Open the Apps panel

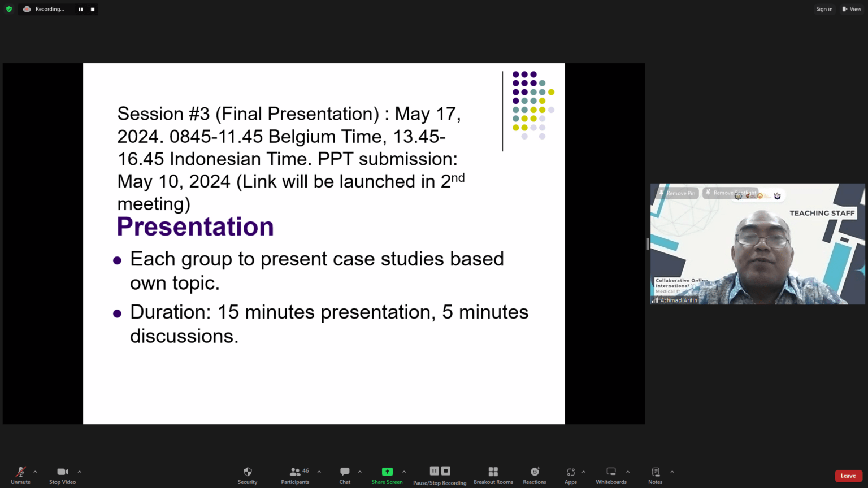coord(570,475)
